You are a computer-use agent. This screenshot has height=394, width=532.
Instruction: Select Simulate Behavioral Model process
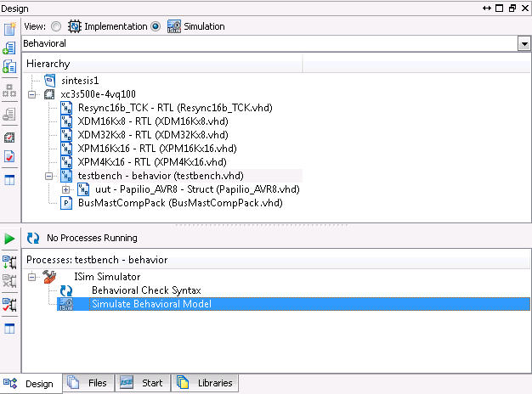(151, 304)
